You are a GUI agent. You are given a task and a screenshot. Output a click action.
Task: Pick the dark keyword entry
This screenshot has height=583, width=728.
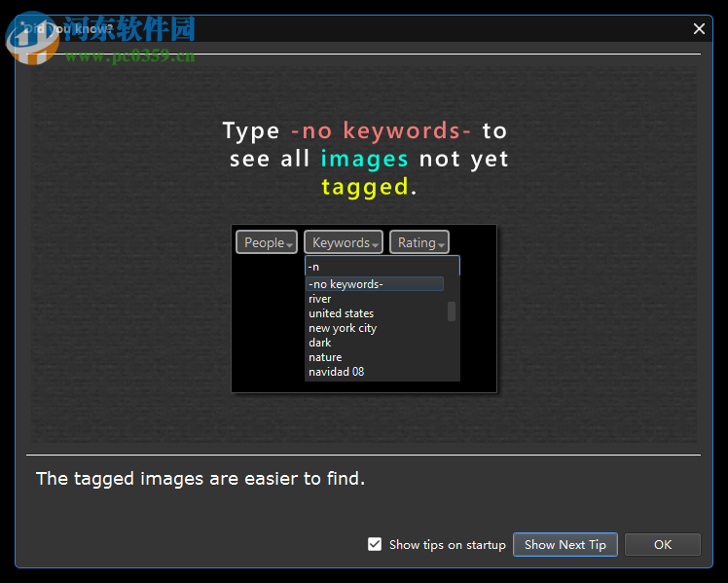tap(320, 343)
